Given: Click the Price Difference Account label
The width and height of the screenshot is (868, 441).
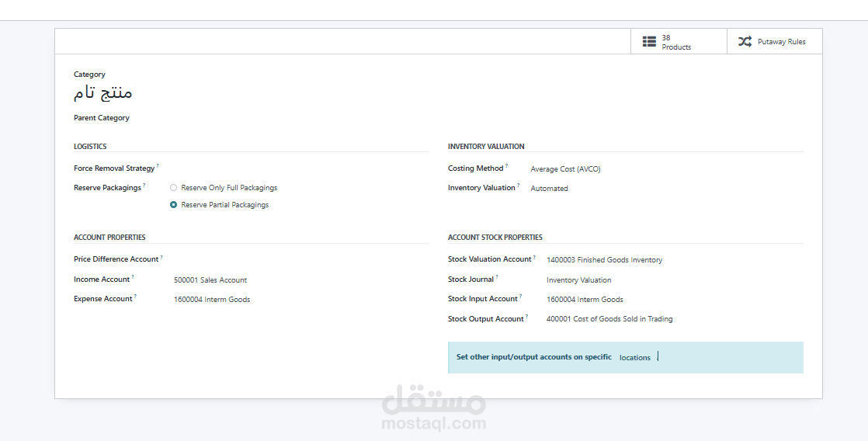Looking at the screenshot, I should (x=116, y=259).
